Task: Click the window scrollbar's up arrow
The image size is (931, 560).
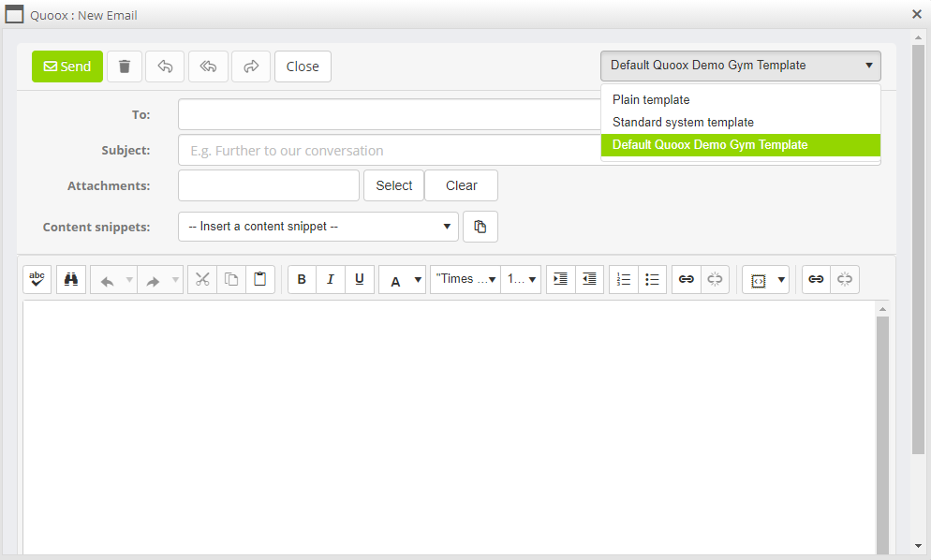Action: [x=918, y=37]
